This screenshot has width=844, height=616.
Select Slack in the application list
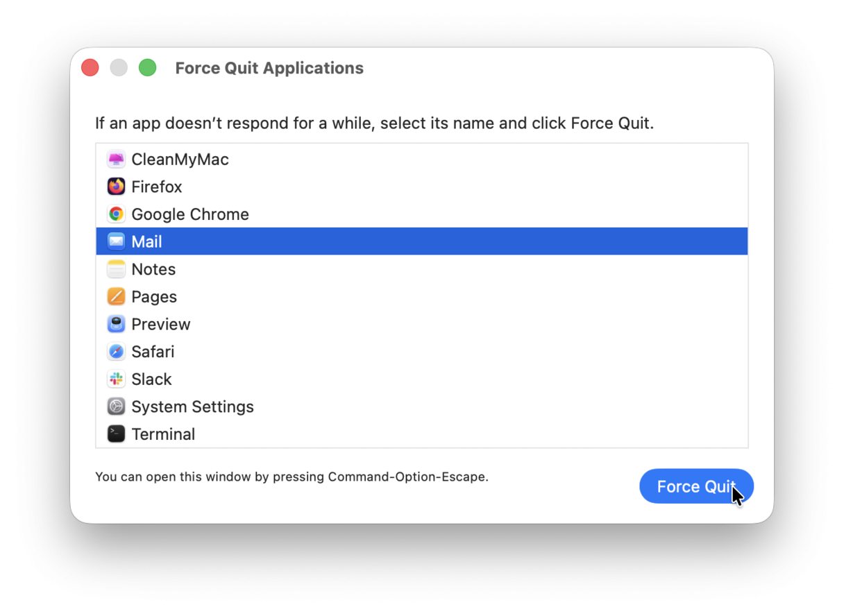pyautogui.click(x=151, y=379)
